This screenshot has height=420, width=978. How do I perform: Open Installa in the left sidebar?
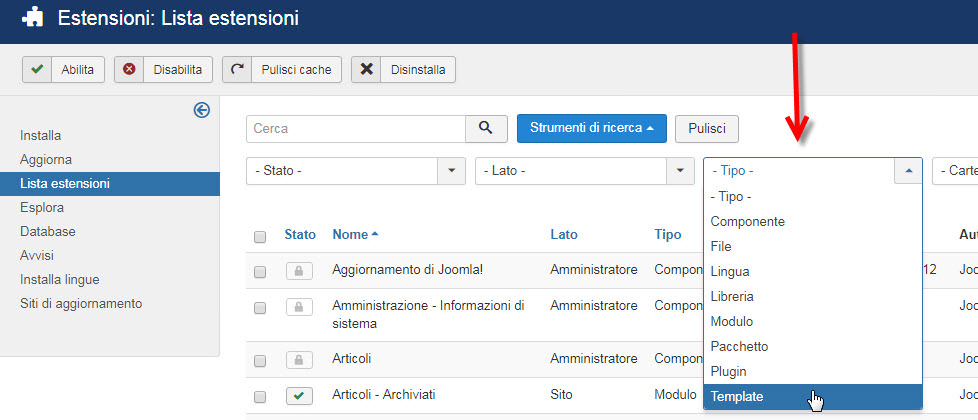(41, 135)
